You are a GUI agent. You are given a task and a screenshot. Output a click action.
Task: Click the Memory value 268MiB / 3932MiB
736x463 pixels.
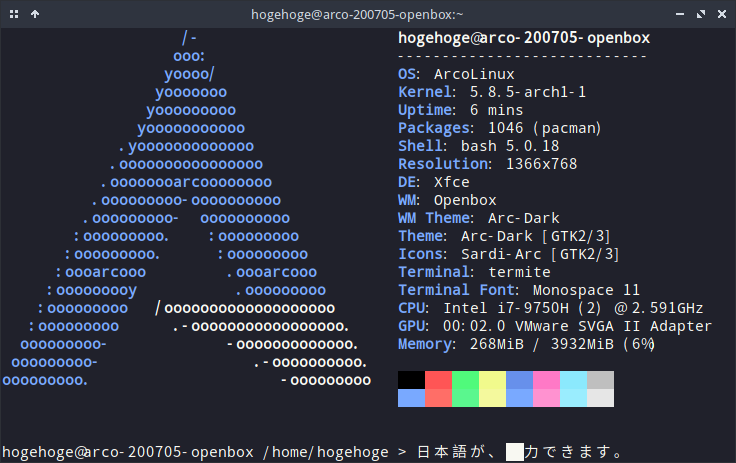(x=542, y=344)
